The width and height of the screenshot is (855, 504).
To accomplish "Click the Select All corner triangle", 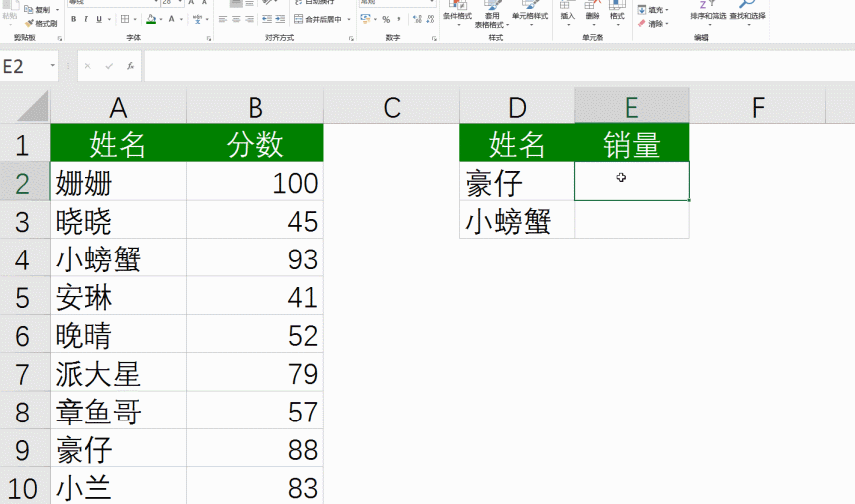I will click(x=32, y=107).
